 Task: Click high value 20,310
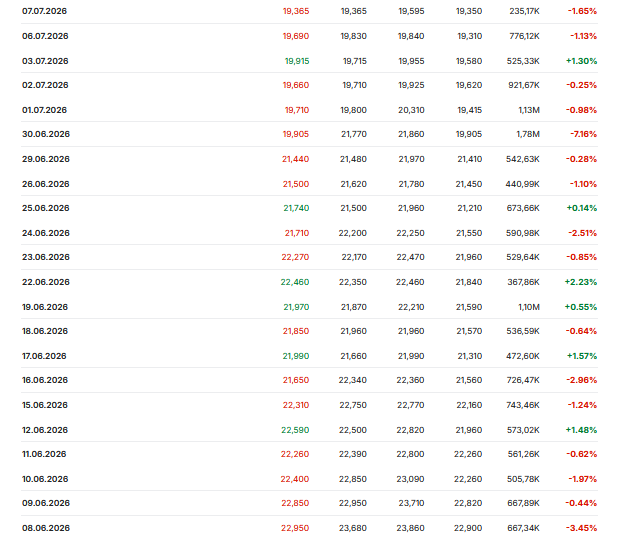(x=411, y=110)
